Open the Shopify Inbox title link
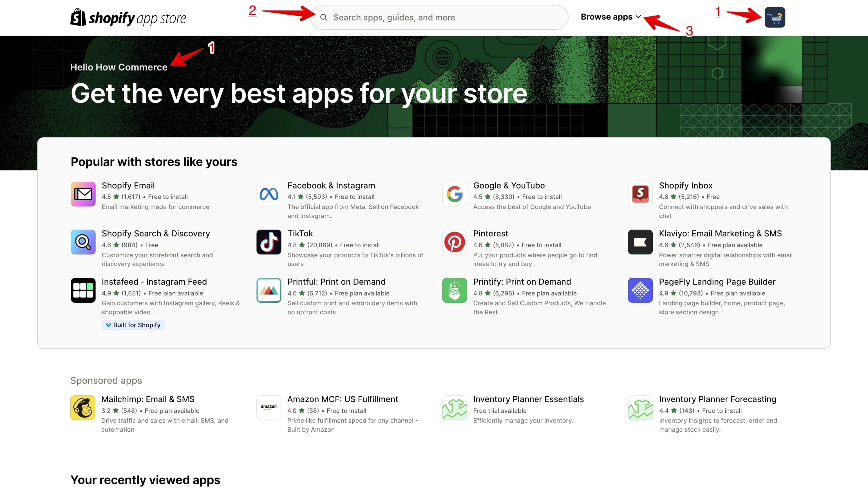Image resolution: width=868 pixels, height=496 pixels. coord(685,185)
